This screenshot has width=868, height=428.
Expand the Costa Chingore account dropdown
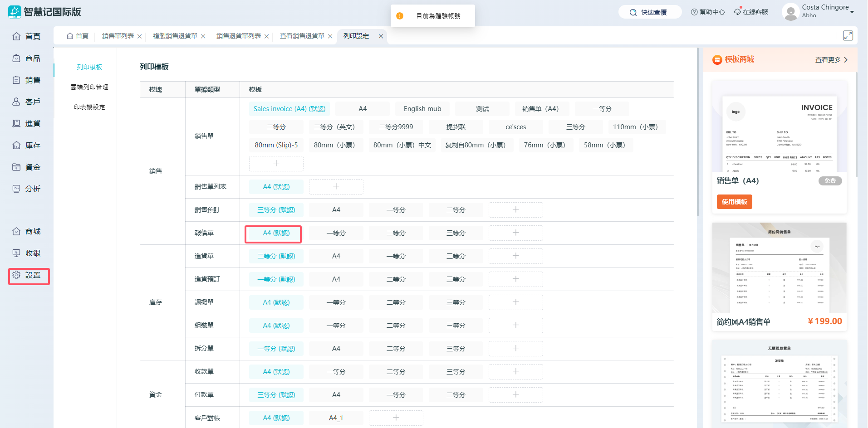[852, 12]
